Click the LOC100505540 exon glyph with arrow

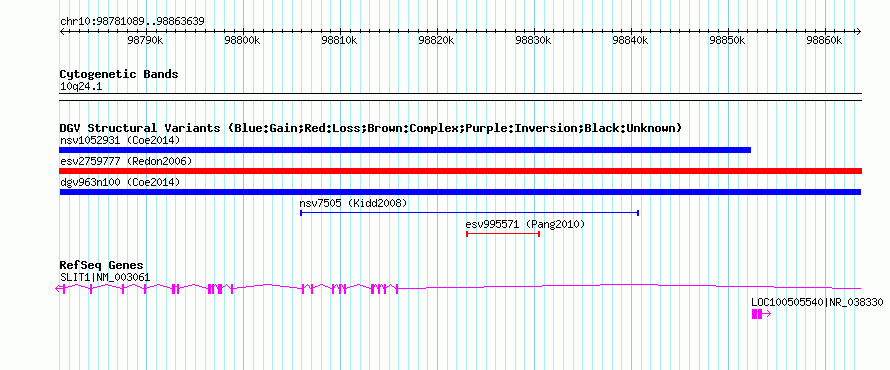click(761, 314)
